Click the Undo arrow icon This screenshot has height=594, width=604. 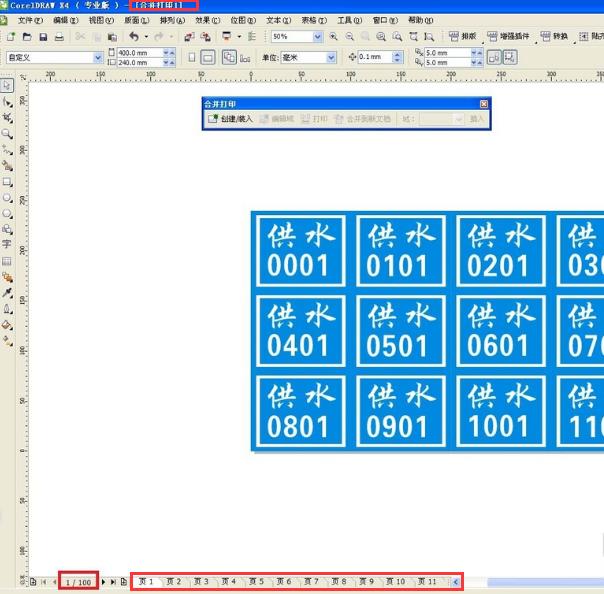click(133, 37)
